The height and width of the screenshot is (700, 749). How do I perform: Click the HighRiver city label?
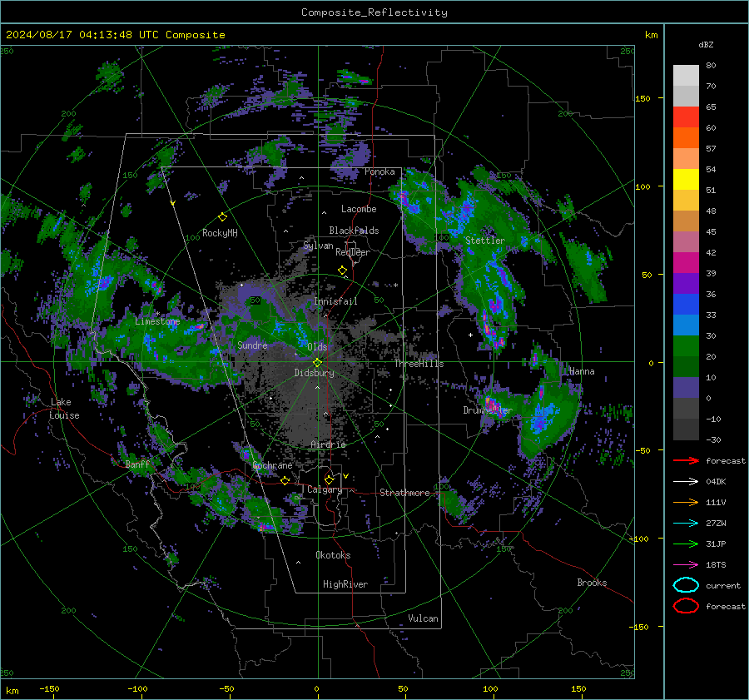(x=345, y=584)
